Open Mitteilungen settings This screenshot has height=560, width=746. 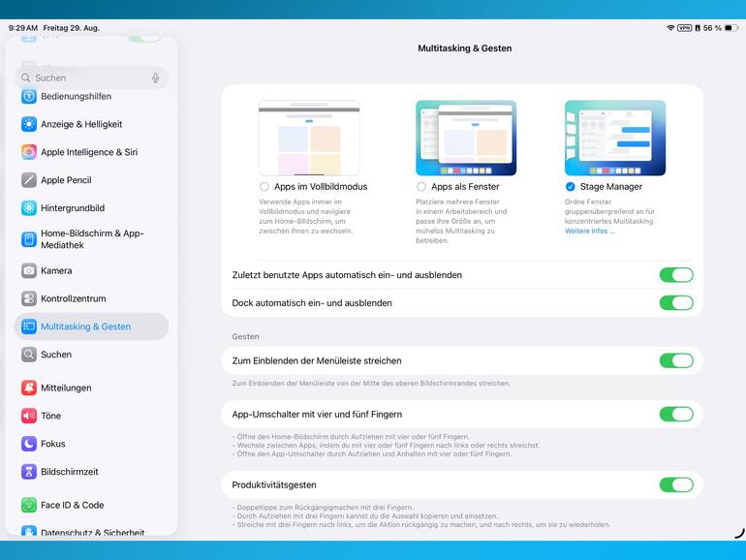click(91, 388)
